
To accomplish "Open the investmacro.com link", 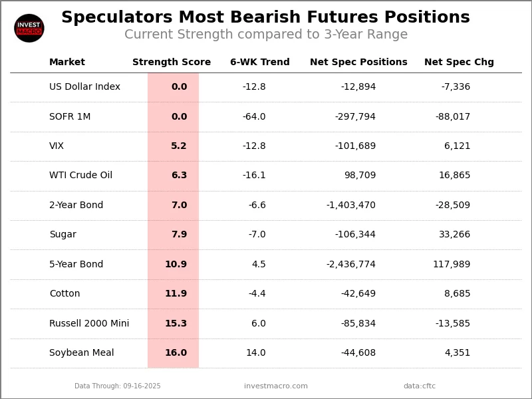I will coord(276,386).
